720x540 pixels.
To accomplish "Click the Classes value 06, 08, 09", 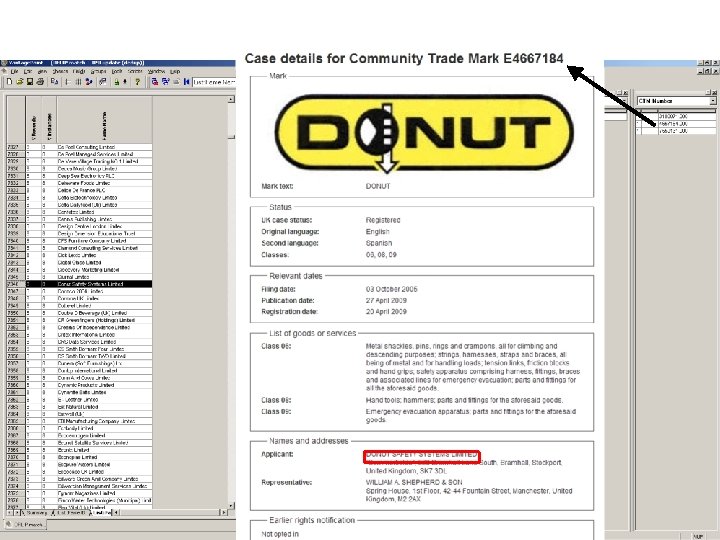I will click(381, 254).
